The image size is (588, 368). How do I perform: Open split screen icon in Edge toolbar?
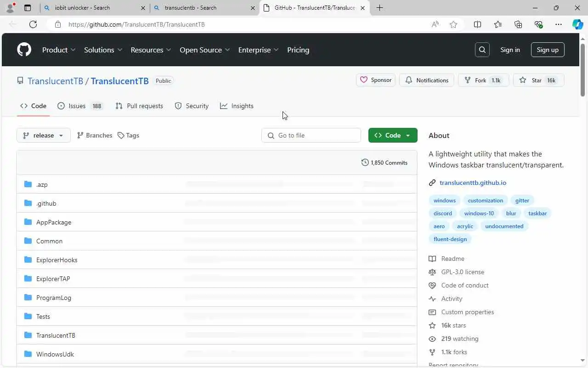point(477,24)
